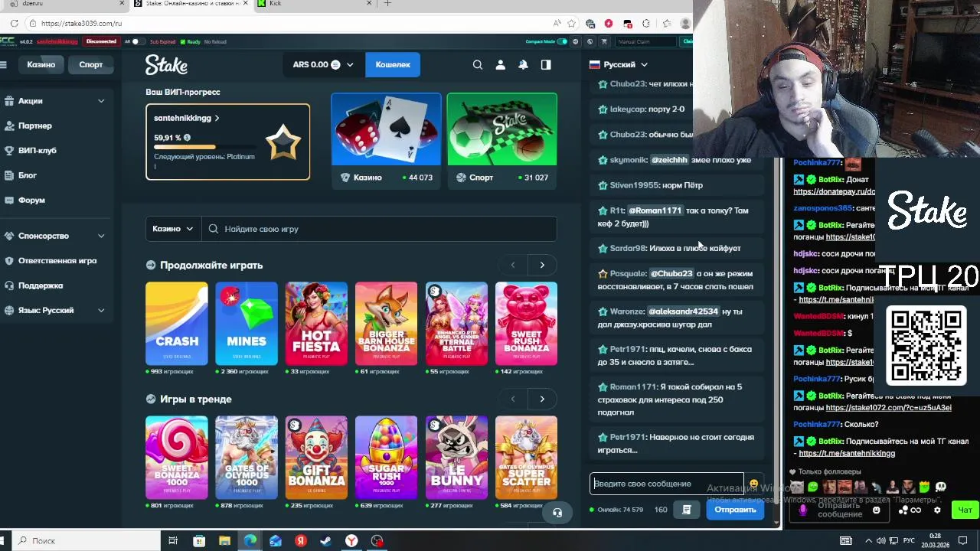Open the Le Bunny game thumbnail
980x551 pixels.
[x=456, y=458]
